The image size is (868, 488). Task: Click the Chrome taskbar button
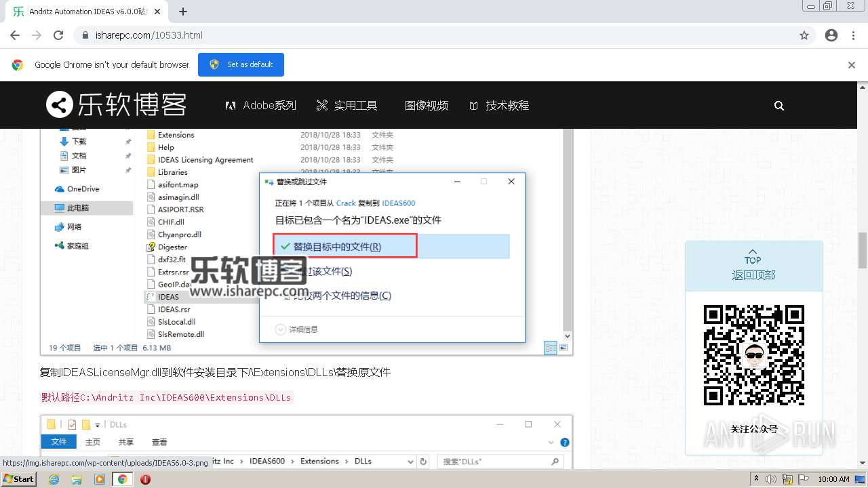122,479
